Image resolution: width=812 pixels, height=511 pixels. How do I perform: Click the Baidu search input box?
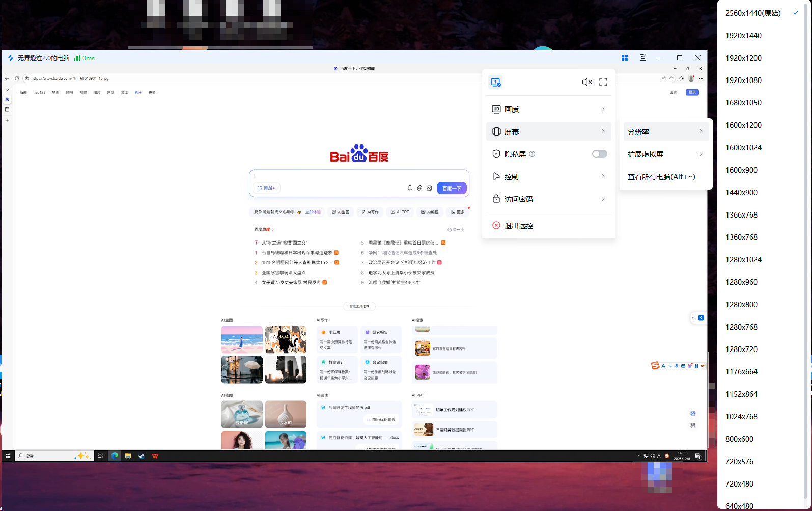359,176
